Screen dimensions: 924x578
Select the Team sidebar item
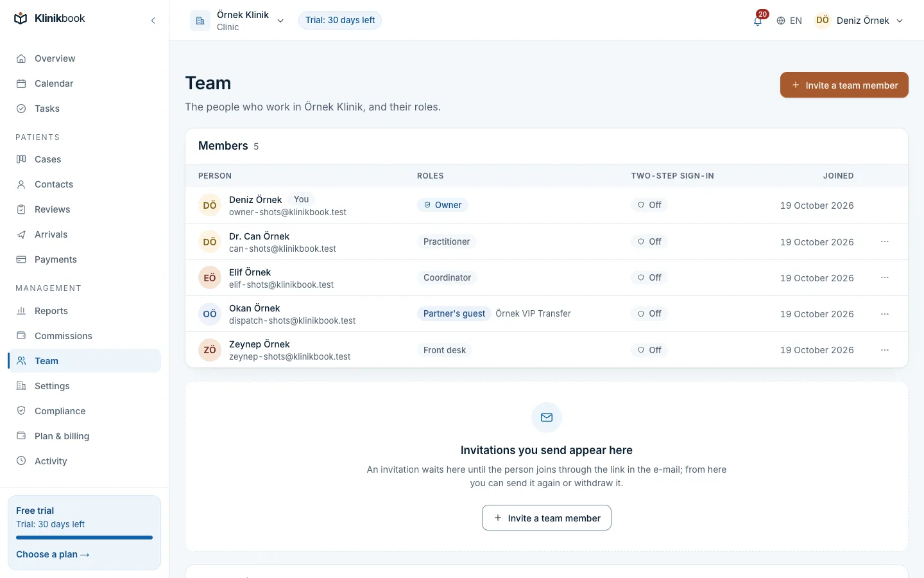pos(84,361)
